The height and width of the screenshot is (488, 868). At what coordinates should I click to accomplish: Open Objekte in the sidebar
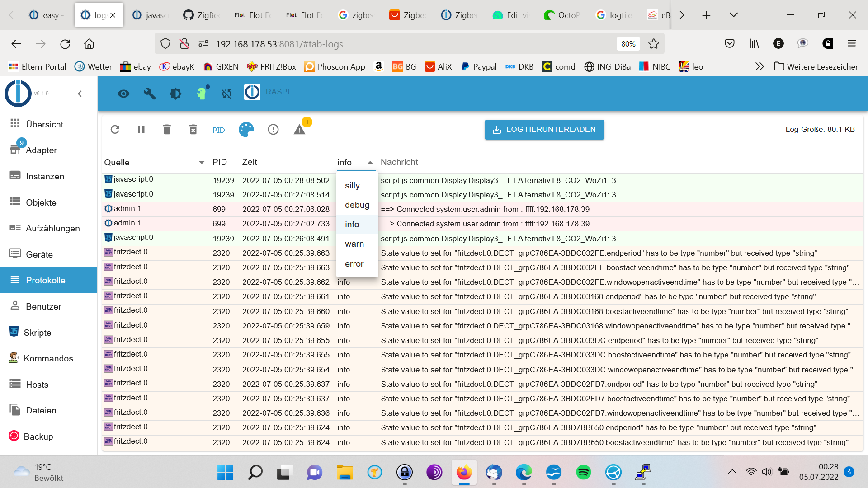pos(49,202)
